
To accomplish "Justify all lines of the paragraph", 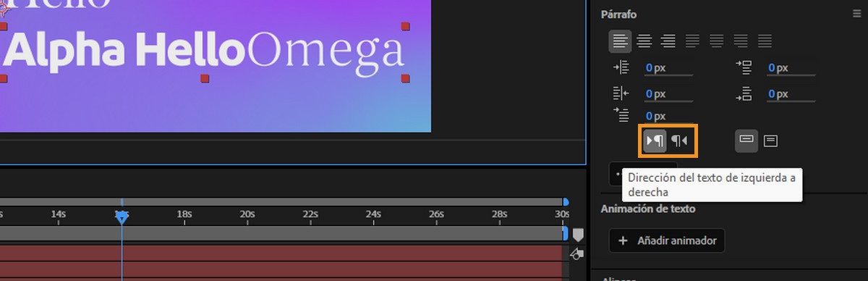I will click(765, 41).
